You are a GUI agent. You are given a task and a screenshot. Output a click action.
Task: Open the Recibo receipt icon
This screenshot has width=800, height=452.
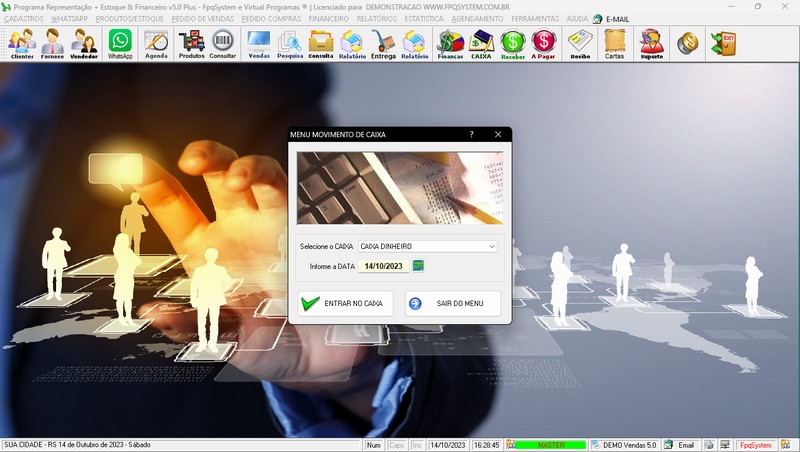click(x=580, y=44)
